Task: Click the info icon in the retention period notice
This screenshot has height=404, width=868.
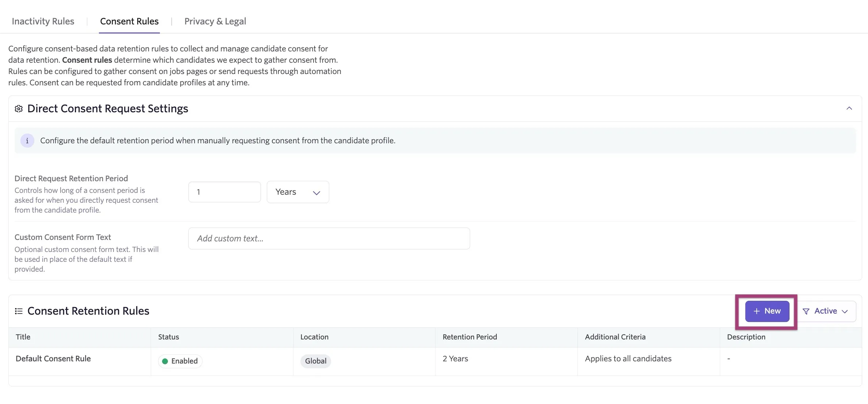Action: pos(27,141)
